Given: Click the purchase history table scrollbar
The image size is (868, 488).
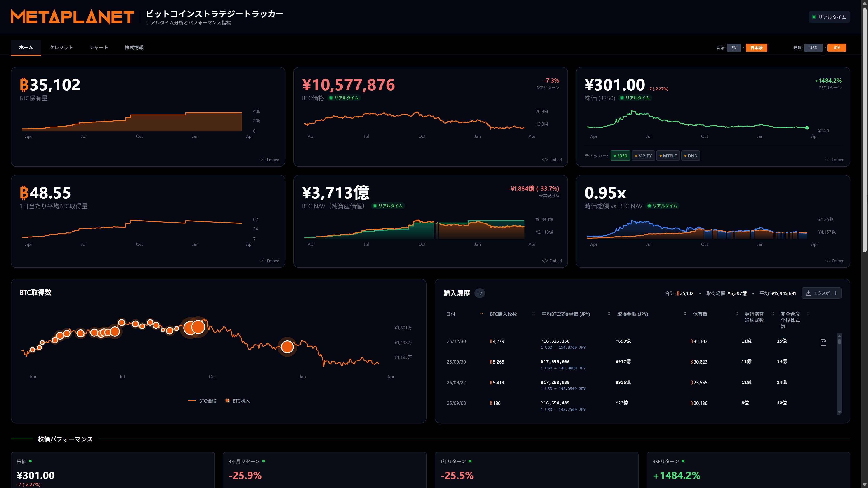Looking at the screenshot, I should tap(839, 374).
